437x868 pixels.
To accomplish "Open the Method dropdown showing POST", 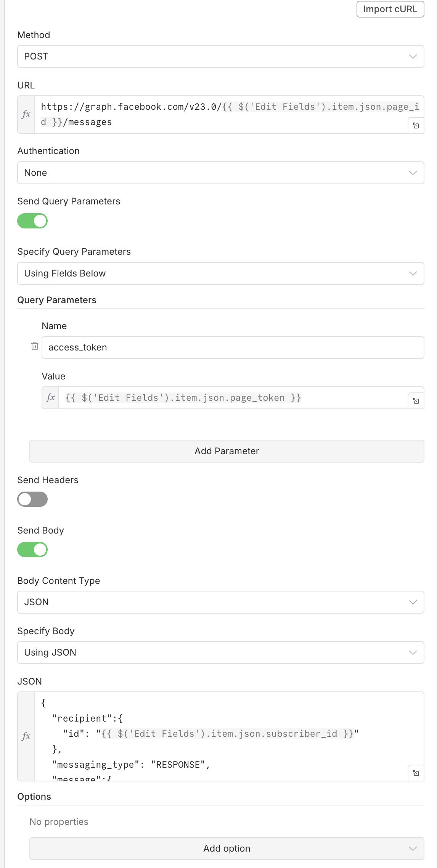I will pyautogui.click(x=220, y=56).
